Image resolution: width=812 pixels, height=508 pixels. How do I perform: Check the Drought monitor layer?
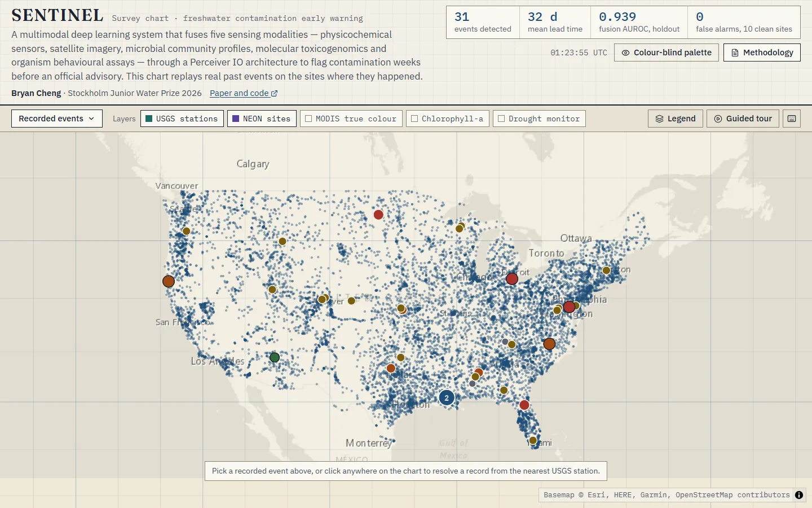[x=539, y=119]
